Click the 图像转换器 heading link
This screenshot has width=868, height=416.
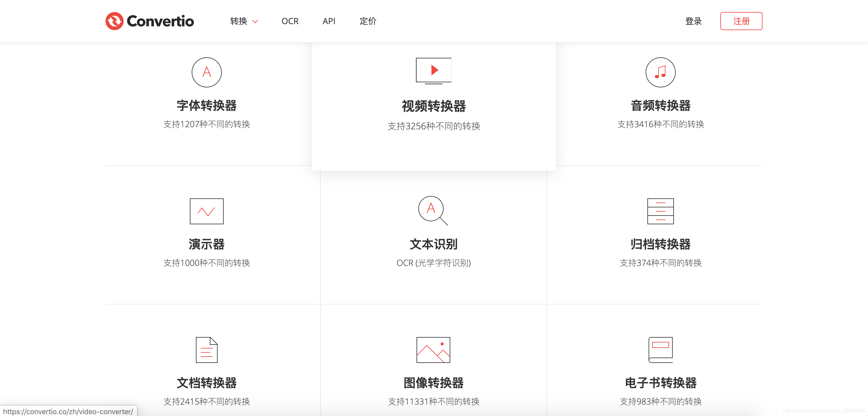point(433,383)
